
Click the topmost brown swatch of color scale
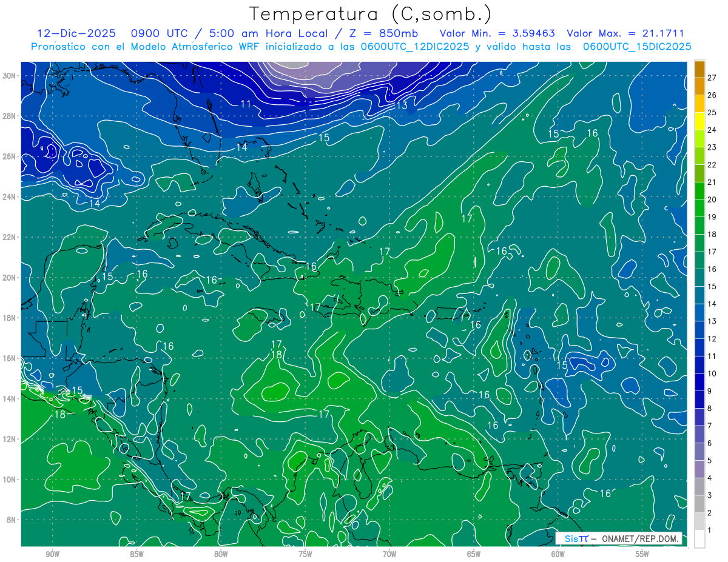click(x=699, y=70)
